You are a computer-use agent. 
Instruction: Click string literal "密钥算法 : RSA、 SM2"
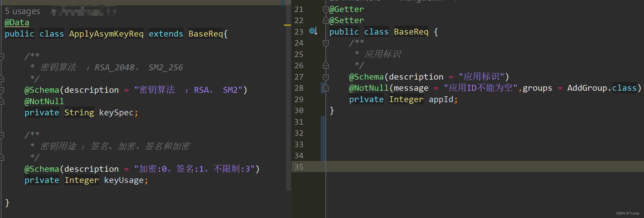tap(188, 90)
